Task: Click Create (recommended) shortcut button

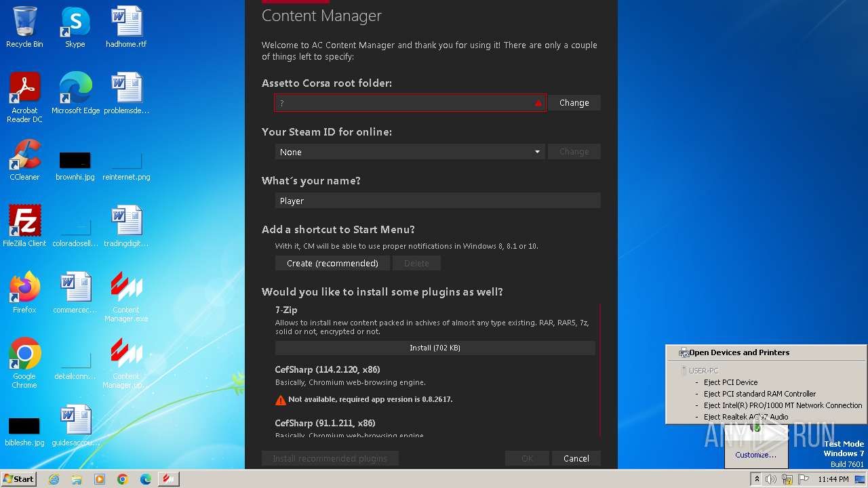Action: (332, 263)
